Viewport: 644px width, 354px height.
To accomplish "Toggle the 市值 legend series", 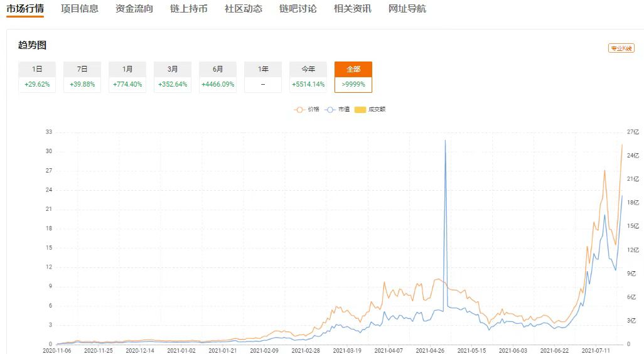I will [x=337, y=109].
